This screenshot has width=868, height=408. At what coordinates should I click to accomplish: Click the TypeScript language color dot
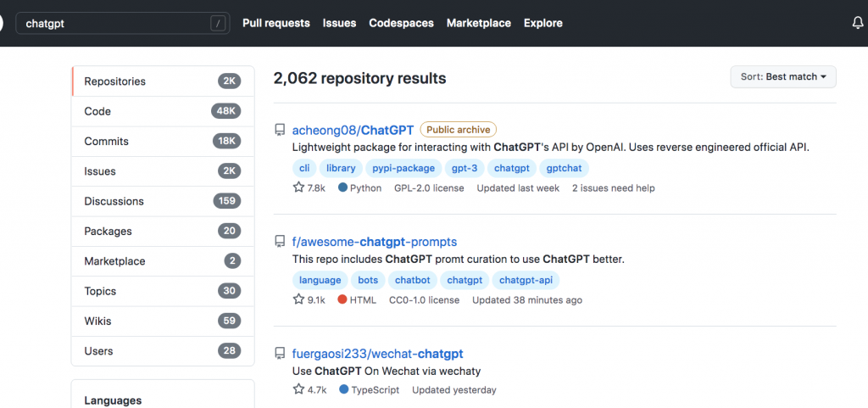(344, 389)
